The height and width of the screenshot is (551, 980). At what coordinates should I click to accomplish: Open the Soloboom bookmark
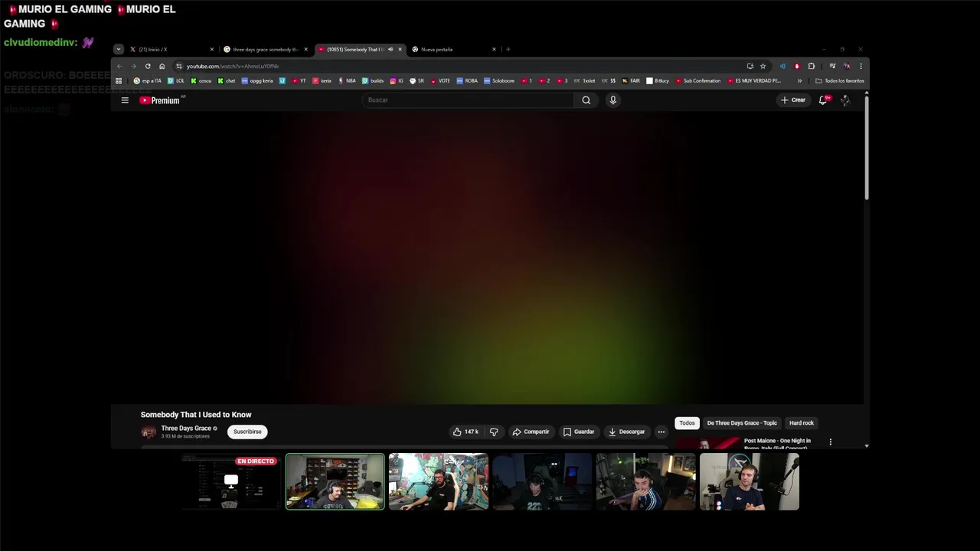[499, 80]
